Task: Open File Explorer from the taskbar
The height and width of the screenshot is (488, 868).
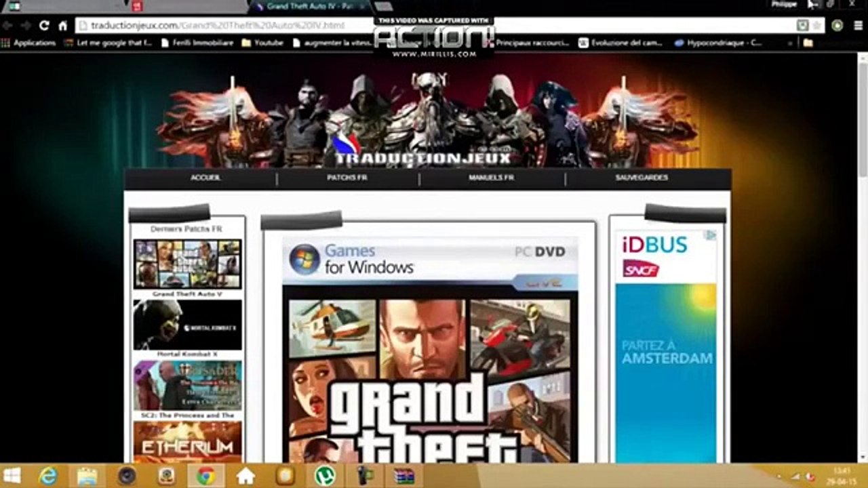Action: [x=87, y=476]
